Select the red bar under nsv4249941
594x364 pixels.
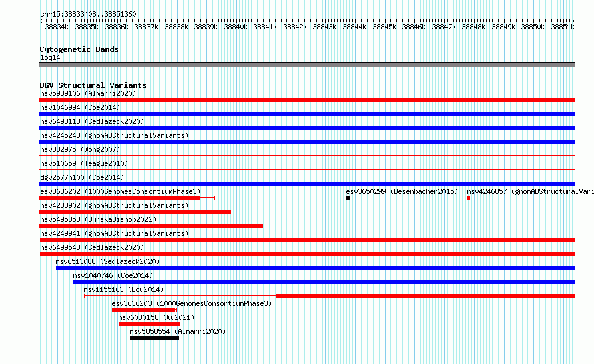(307, 240)
